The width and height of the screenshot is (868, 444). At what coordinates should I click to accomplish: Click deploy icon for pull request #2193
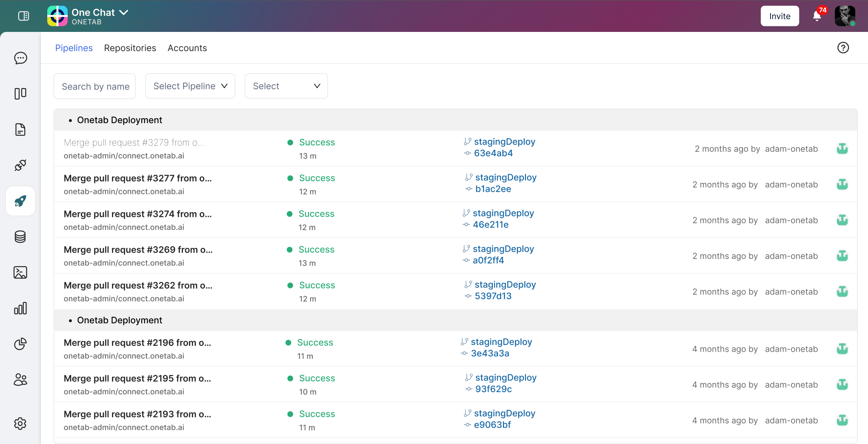pyautogui.click(x=842, y=420)
